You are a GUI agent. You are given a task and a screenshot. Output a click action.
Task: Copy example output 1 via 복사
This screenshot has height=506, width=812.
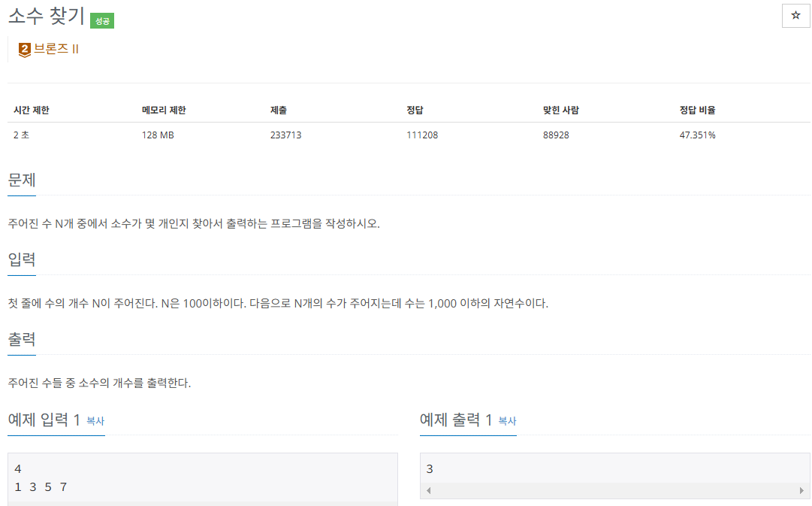point(507,421)
